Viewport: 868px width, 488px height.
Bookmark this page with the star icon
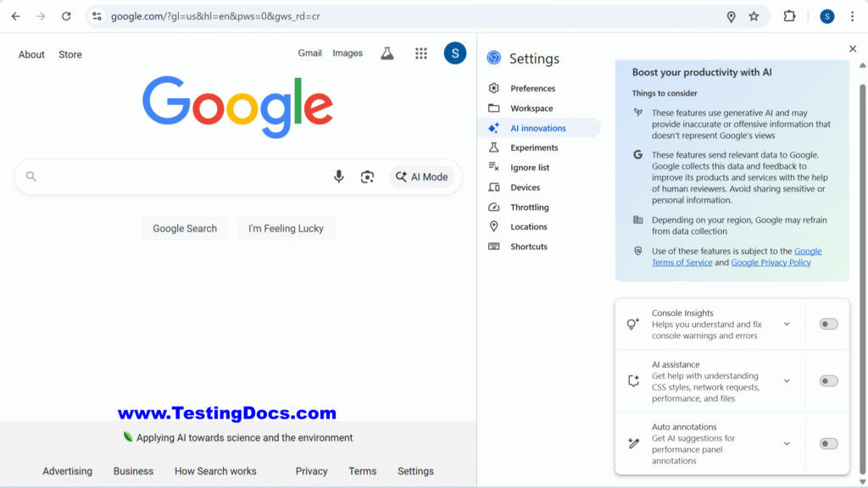click(754, 17)
